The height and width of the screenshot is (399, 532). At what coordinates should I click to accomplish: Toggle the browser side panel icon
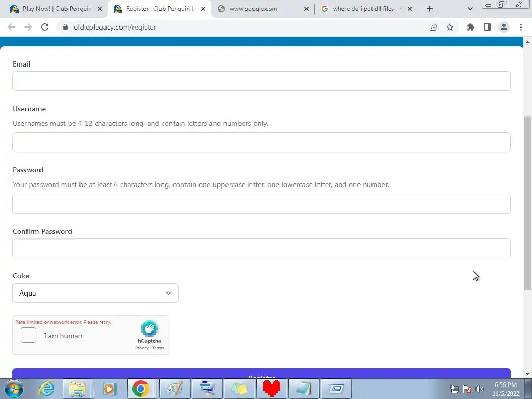click(487, 27)
